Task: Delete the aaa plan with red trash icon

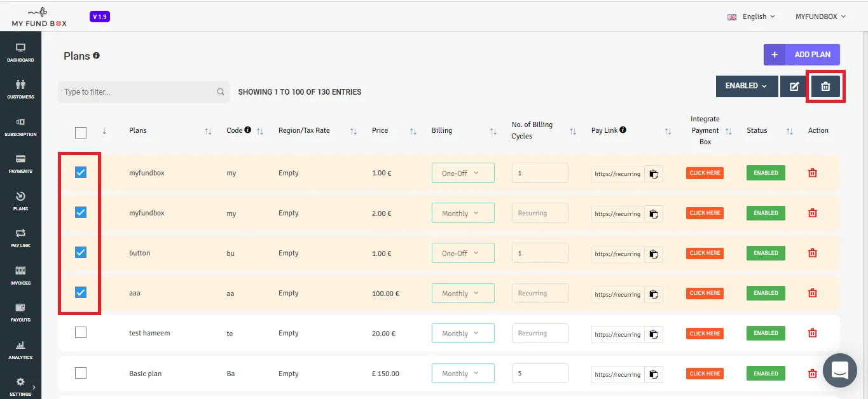Action: [812, 293]
